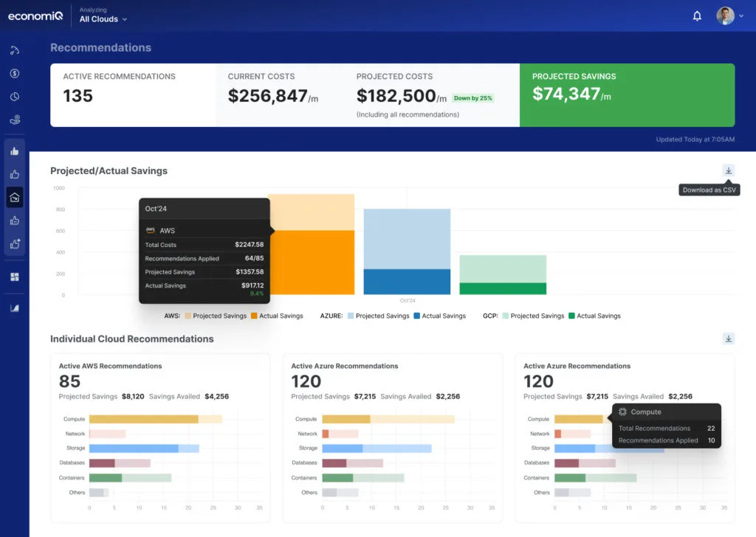
Task: Open notifications via the bell icon
Action: click(x=696, y=15)
